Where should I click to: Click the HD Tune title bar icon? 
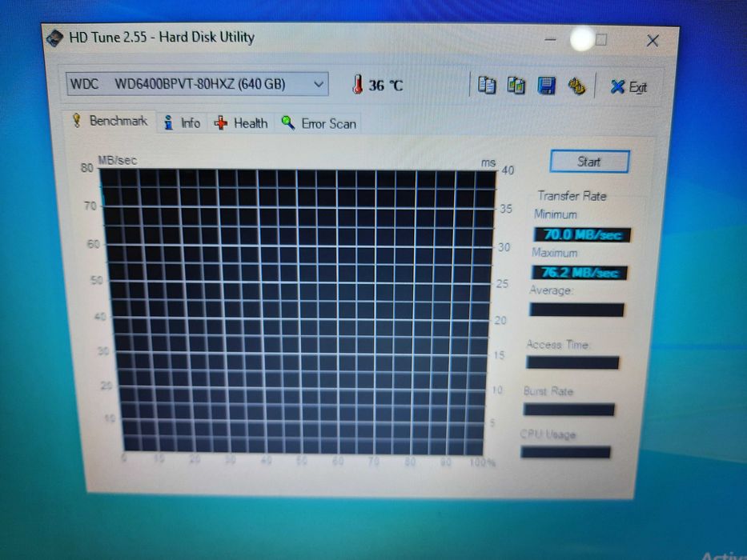(54, 38)
